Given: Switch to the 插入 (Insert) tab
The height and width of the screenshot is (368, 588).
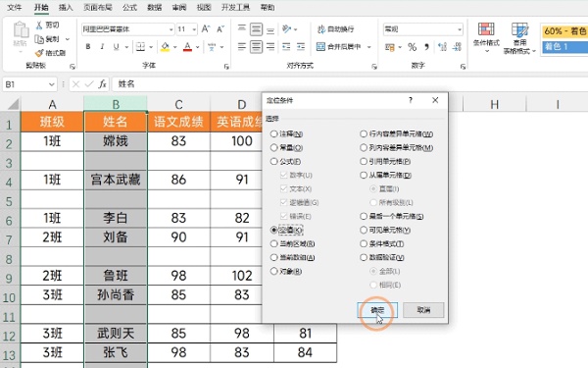Looking at the screenshot, I should point(66,7).
